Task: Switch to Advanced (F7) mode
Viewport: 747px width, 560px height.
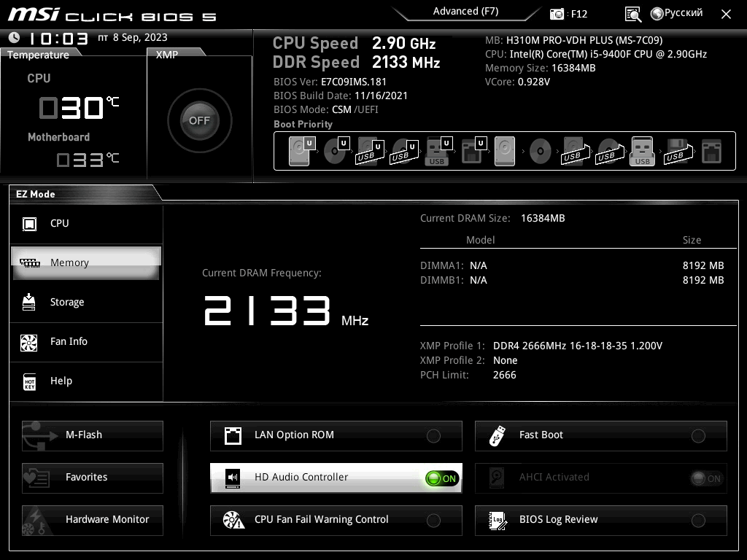Action: (465, 12)
